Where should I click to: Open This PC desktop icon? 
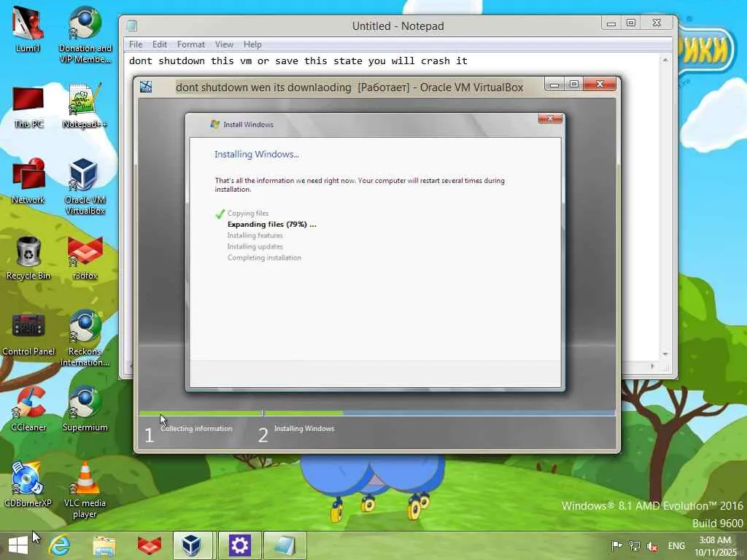tap(28, 107)
